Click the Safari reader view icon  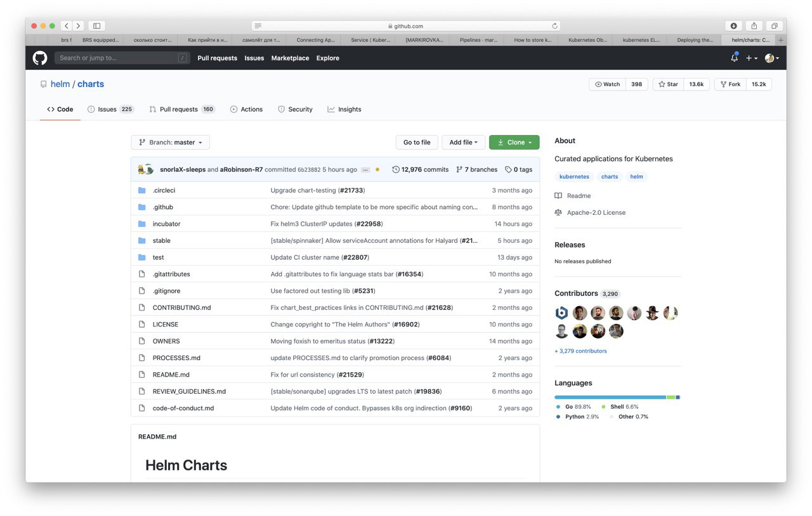pyautogui.click(x=258, y=26)
